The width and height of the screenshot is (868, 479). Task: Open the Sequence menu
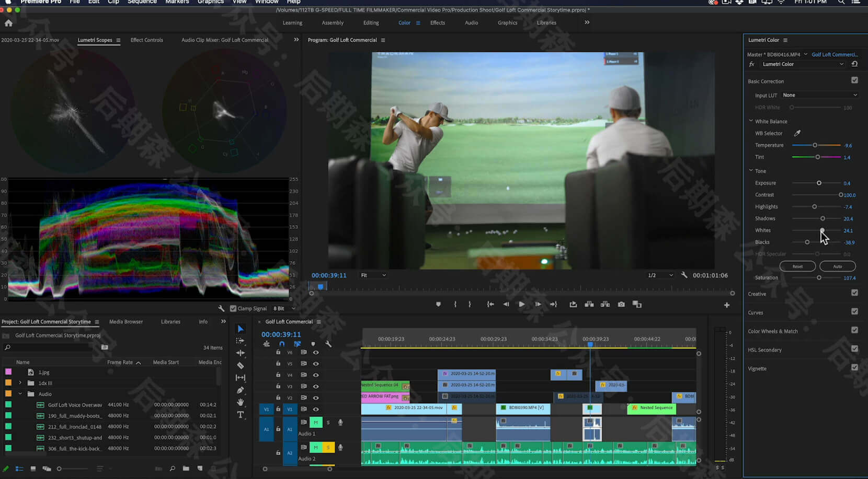click(x=142, y=2)
